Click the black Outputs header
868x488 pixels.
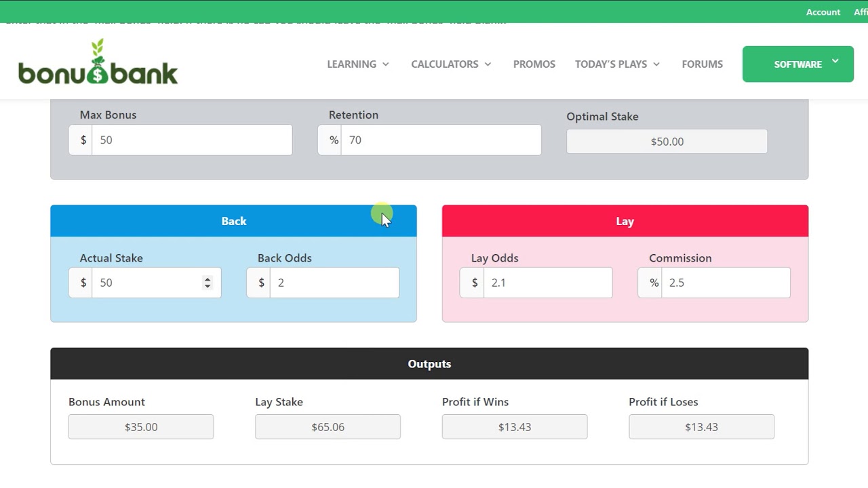(x=429, y=364)
